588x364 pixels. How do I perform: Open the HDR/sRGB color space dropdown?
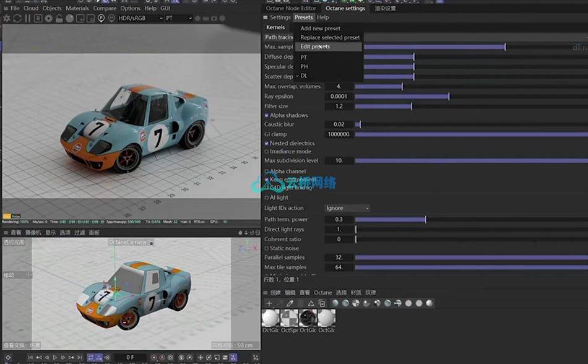click(141, 18)
